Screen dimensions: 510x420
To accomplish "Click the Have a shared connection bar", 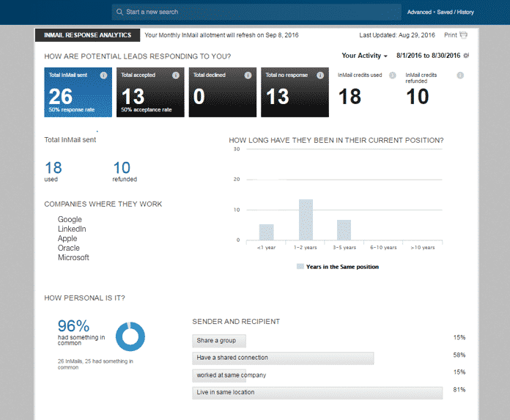I will [283, 358].
